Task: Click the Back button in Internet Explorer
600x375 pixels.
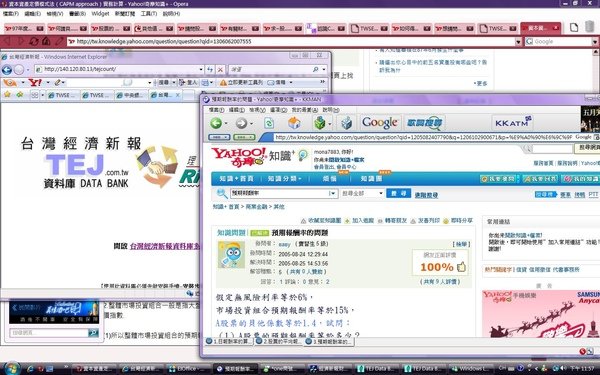Action: pos(7,70)
